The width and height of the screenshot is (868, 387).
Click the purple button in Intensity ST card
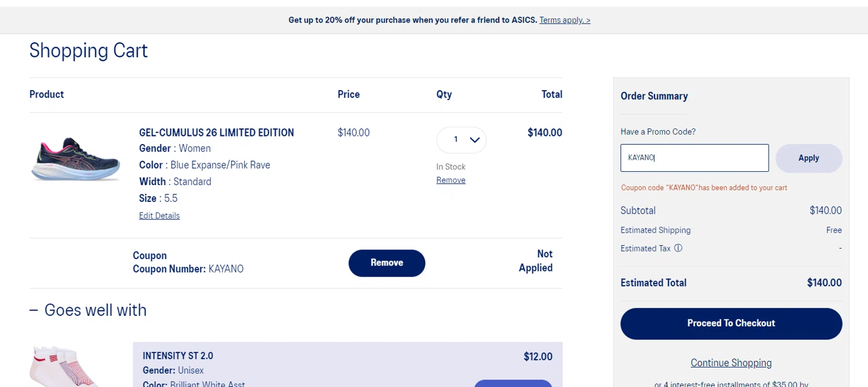pyautogui.click(x=513, y=383)
